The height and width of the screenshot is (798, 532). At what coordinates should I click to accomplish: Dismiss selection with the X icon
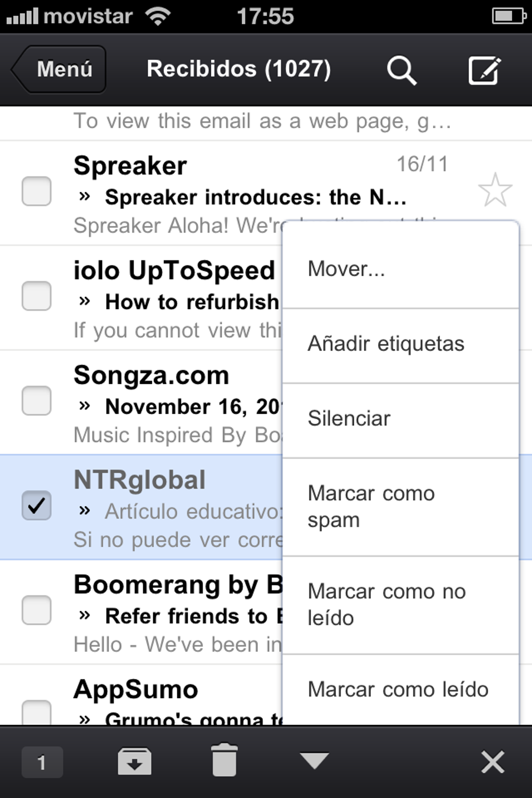(492, 763)
